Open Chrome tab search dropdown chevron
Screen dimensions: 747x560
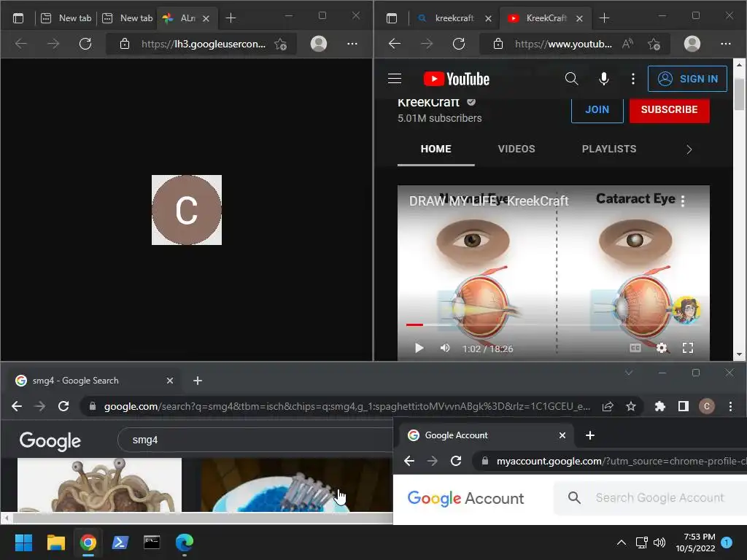[629, 373]
